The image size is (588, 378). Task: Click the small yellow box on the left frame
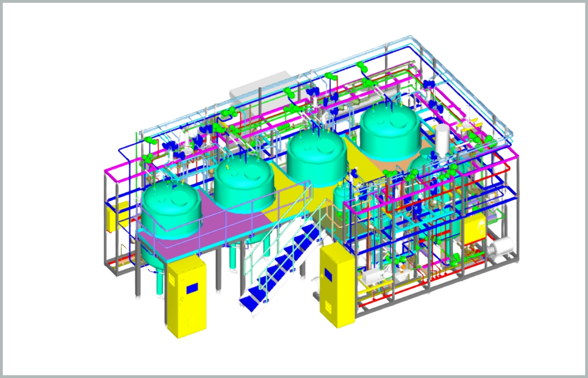click(111, 219)
